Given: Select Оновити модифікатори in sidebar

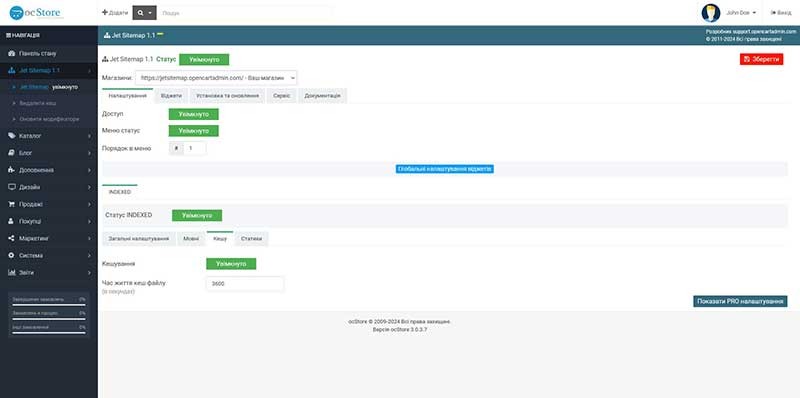Looking at the screenshot, I should tap(49, 119).
